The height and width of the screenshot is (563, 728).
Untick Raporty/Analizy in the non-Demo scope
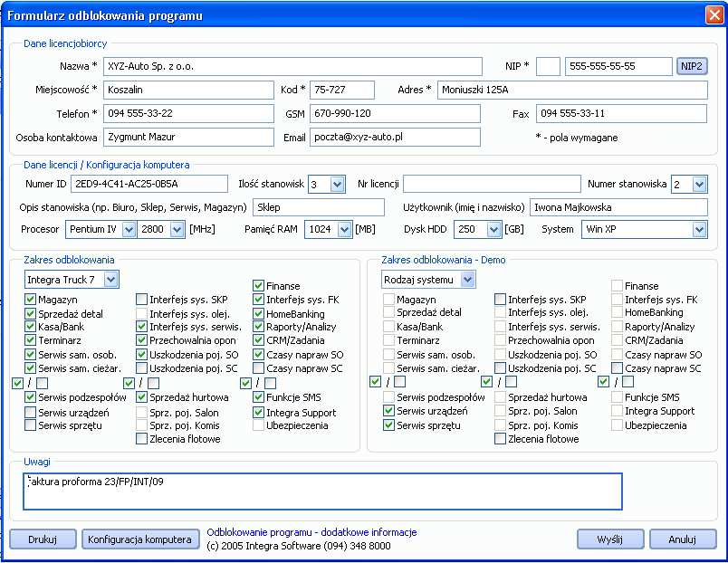pyautogui.click(x=259, y=327)
